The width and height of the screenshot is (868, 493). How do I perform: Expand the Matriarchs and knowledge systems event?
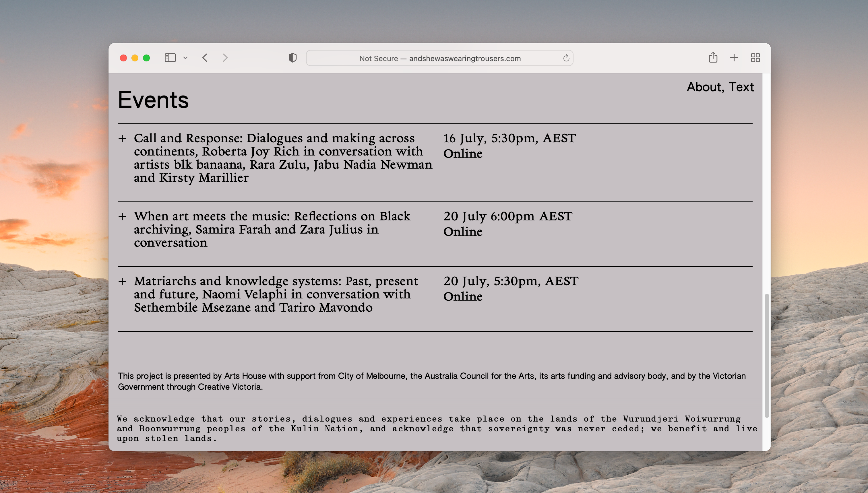122,282
